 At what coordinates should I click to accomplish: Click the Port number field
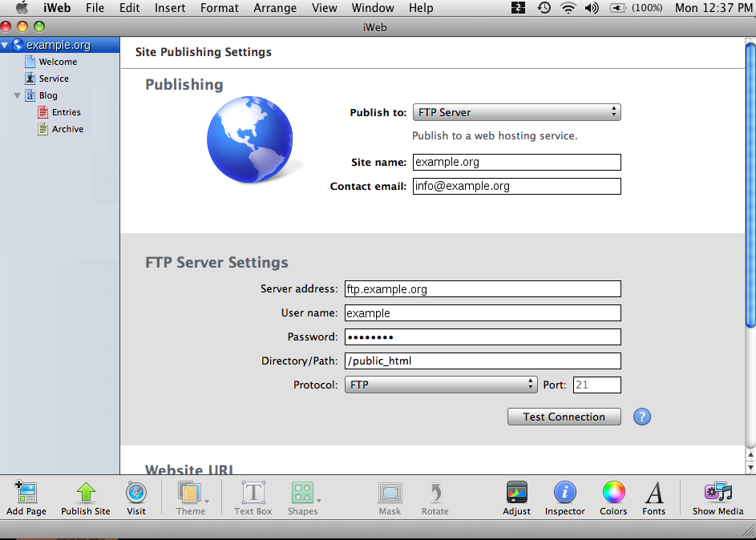coord(597,385)
